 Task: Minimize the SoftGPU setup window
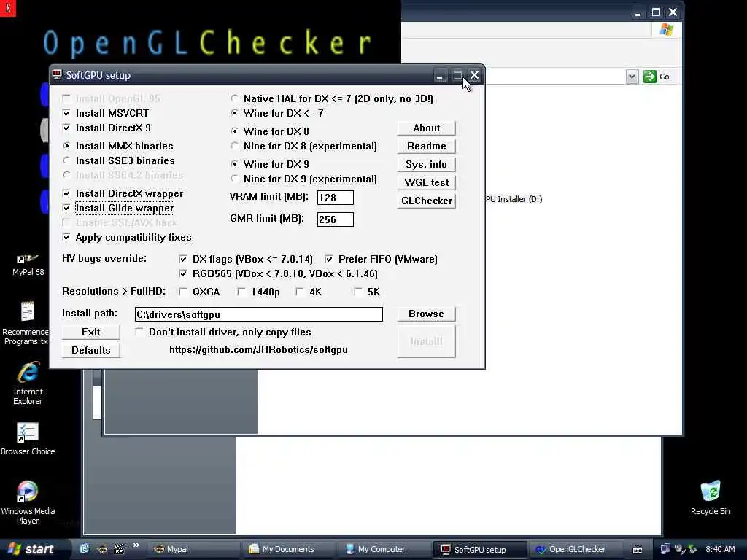pos(440,75)
